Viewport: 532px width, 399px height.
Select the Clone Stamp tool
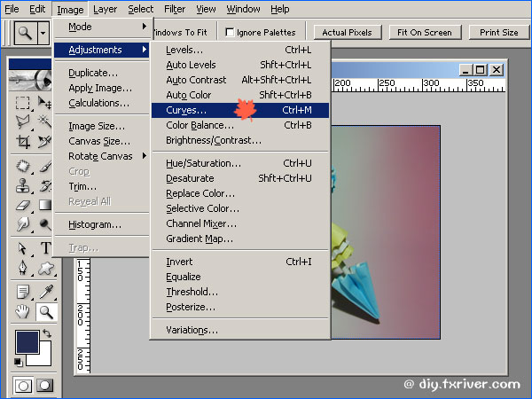(x=22, y=186)
